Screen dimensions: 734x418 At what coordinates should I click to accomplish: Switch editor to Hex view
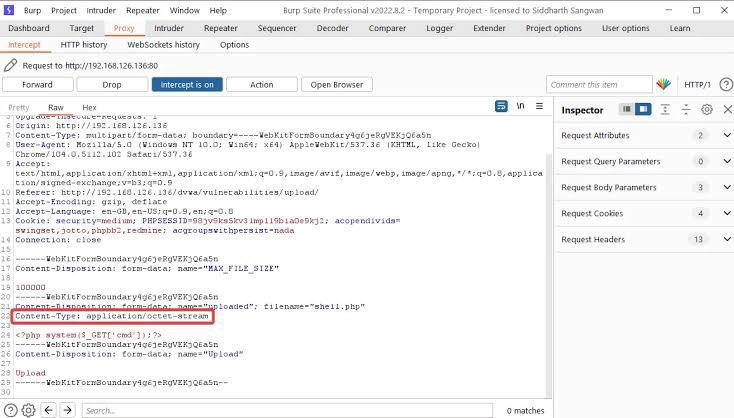[x=89, y=107]
